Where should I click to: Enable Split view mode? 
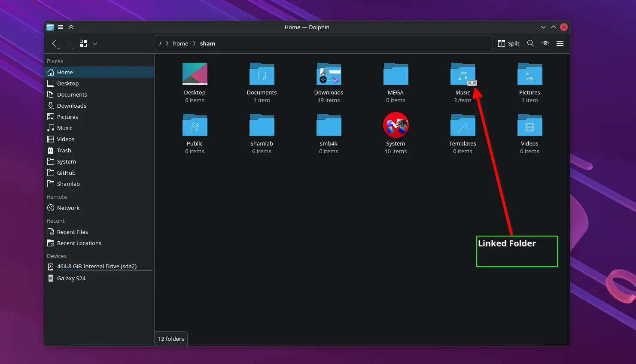coord(508,43)
